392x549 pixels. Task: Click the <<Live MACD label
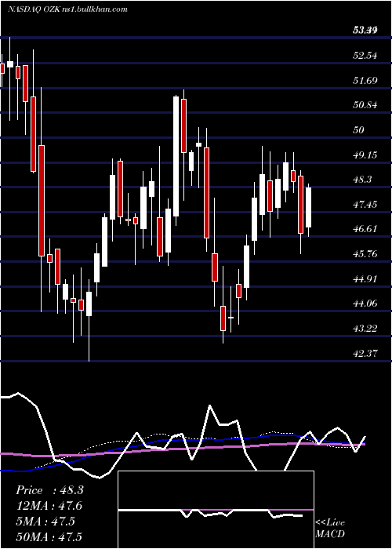(330, 528)
